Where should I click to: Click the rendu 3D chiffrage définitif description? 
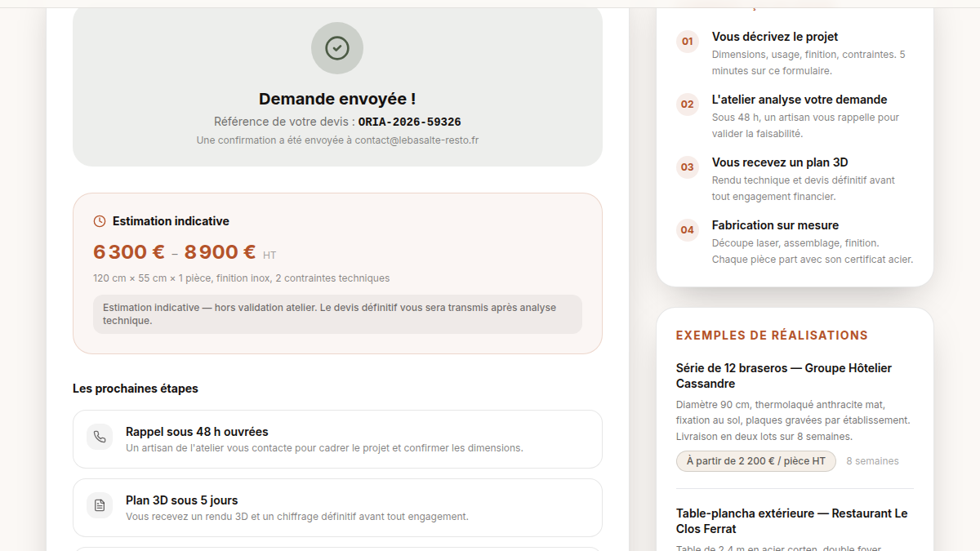[x=297, y=517]
